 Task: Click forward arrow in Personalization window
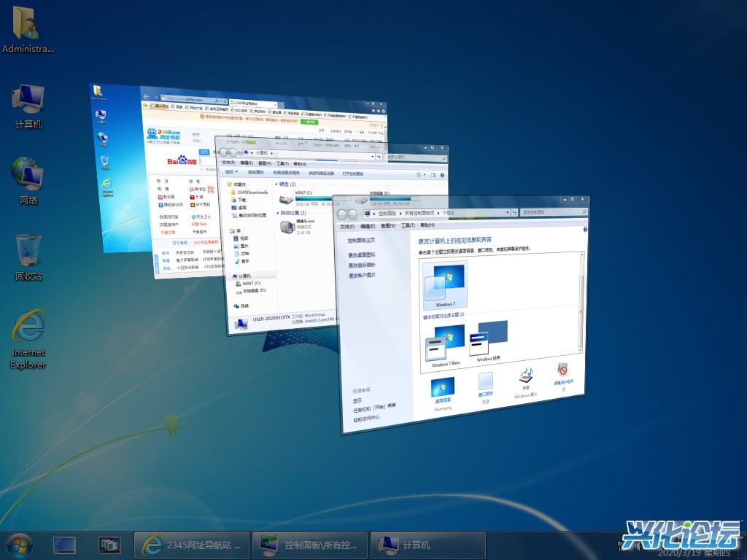click(352, 214)
